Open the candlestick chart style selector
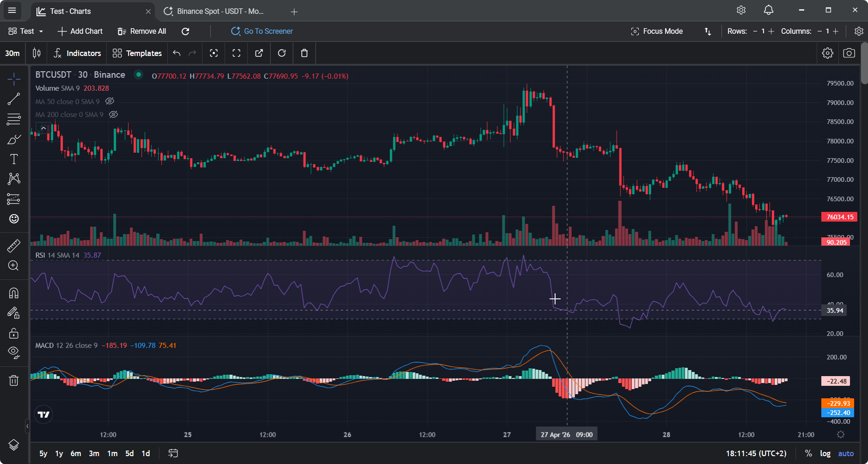868x464 pixels. click(37, 53)
